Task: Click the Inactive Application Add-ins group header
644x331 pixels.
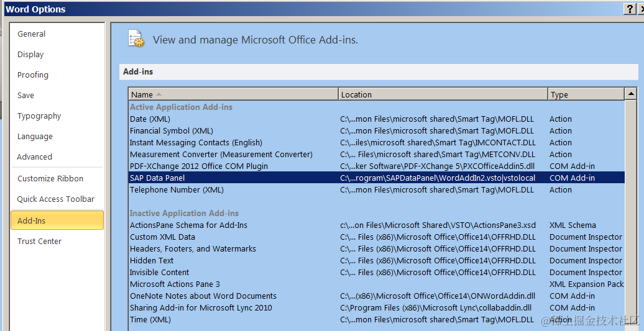Action: [x=184, y=213]
